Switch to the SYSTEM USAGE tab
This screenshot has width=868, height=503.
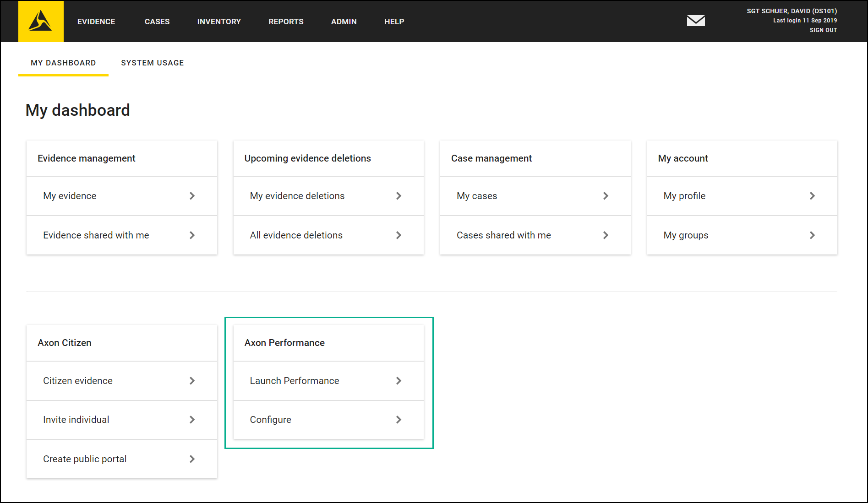[152, 63]
